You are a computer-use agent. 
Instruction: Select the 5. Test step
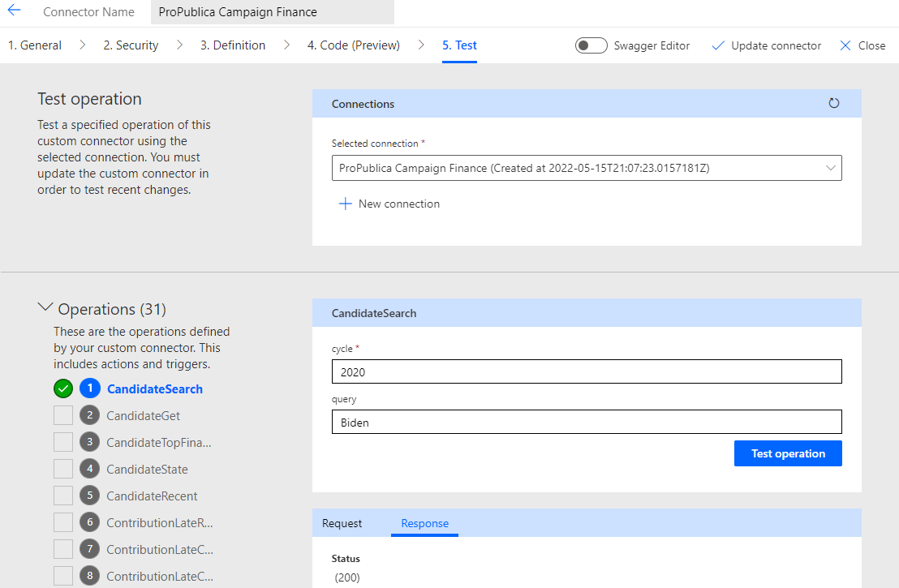[x=459, y=45]
